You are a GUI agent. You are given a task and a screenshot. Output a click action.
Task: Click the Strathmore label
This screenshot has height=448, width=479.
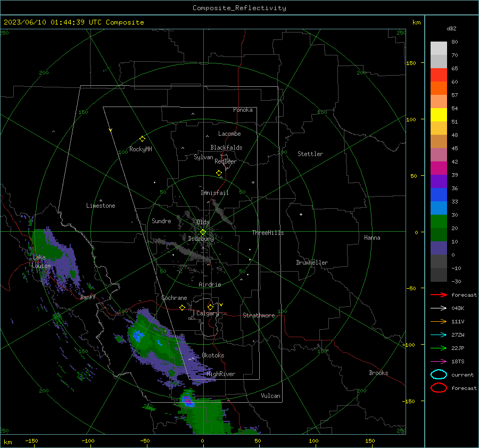tap(259, 315)
